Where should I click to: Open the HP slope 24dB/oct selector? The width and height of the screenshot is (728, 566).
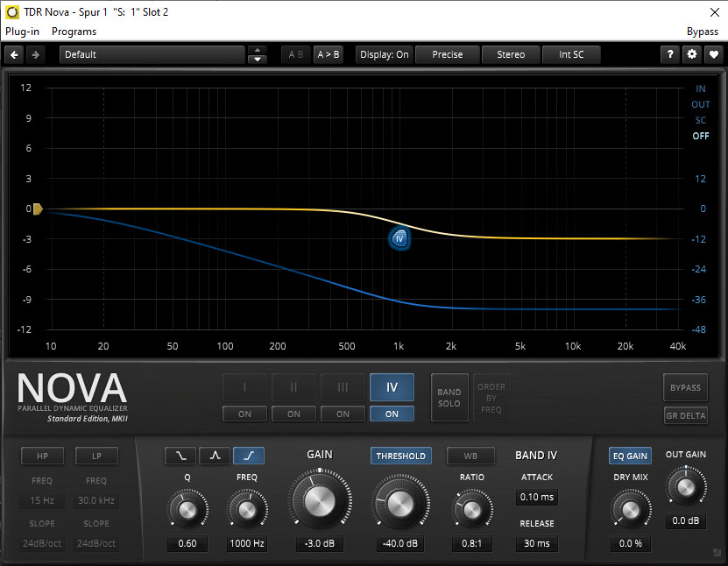pos(42,543)
